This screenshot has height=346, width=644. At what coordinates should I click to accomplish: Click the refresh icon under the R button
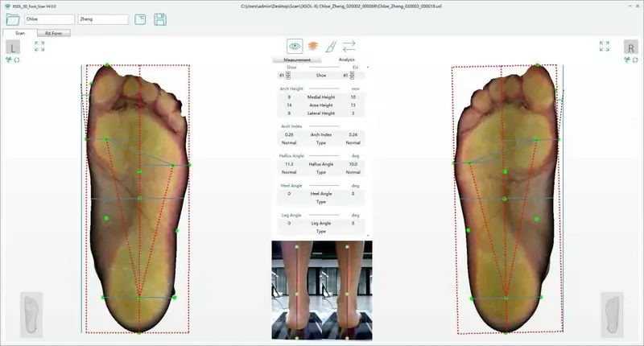coord(635,60)
